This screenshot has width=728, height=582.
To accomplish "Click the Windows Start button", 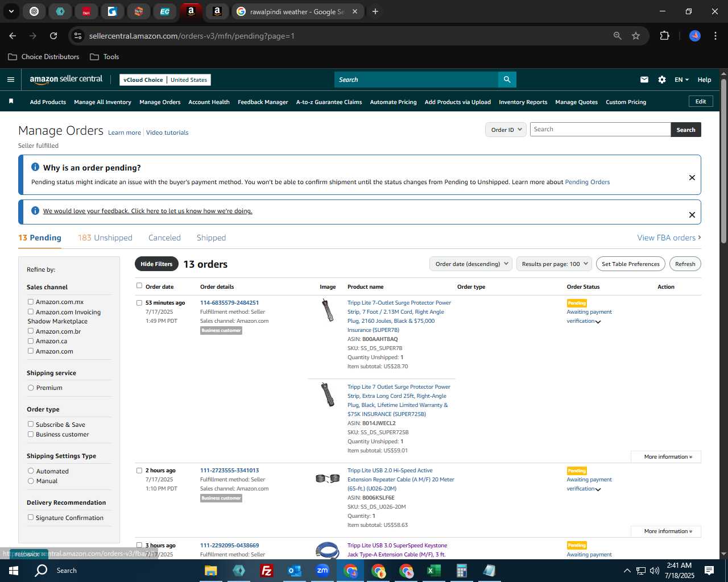I will click(x=14, y=571).
